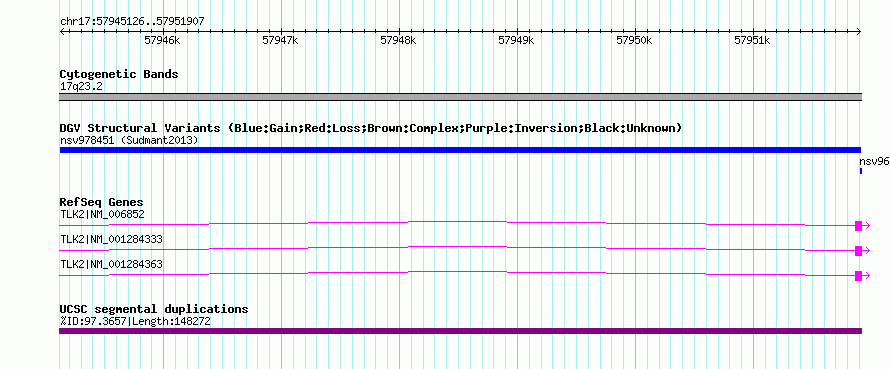The height and width of the screenshot is (369, 890).
Task: Open the TLK2|NM_006852 transcript label
Action: click(x=103, y=215)
